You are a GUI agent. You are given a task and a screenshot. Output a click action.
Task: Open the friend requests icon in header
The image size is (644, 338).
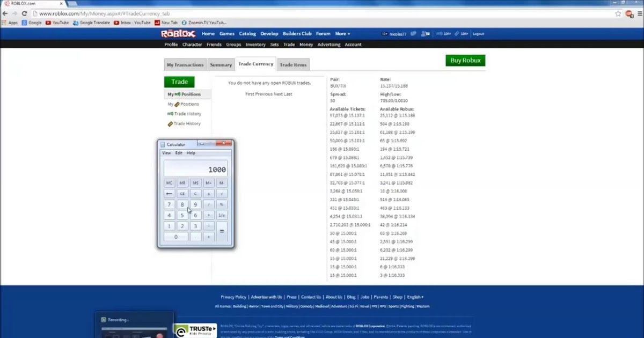tap(426, 34)
